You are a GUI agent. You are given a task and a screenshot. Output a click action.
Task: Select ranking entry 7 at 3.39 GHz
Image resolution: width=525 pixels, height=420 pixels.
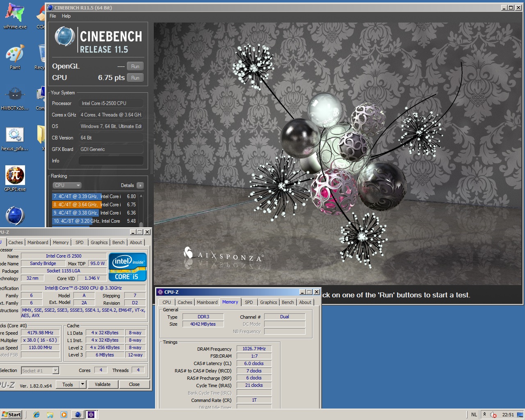[x=94, y=196]
